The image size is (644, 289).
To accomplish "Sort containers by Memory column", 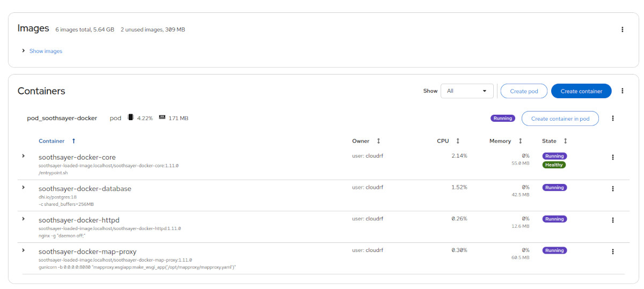I will pos(506,141).
